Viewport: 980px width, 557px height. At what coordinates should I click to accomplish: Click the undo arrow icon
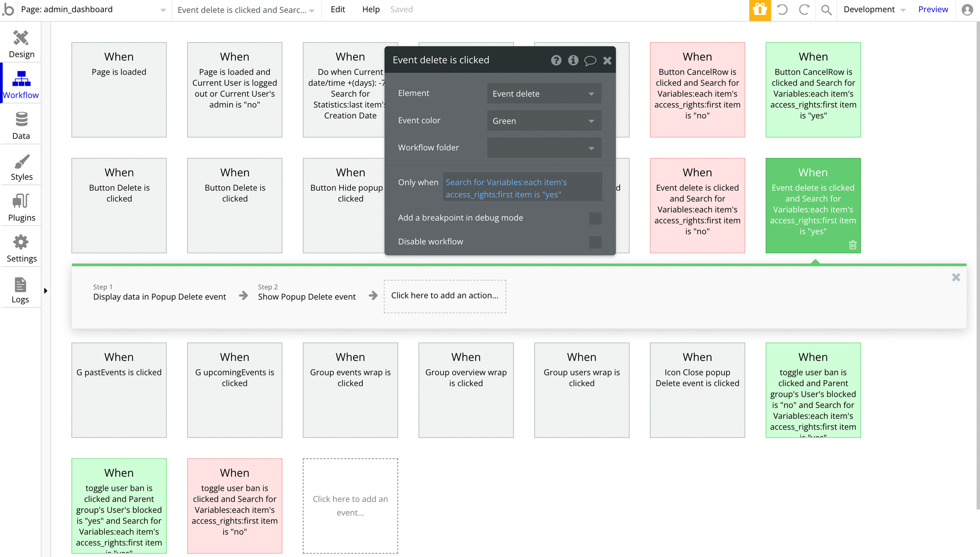[782, 10]
